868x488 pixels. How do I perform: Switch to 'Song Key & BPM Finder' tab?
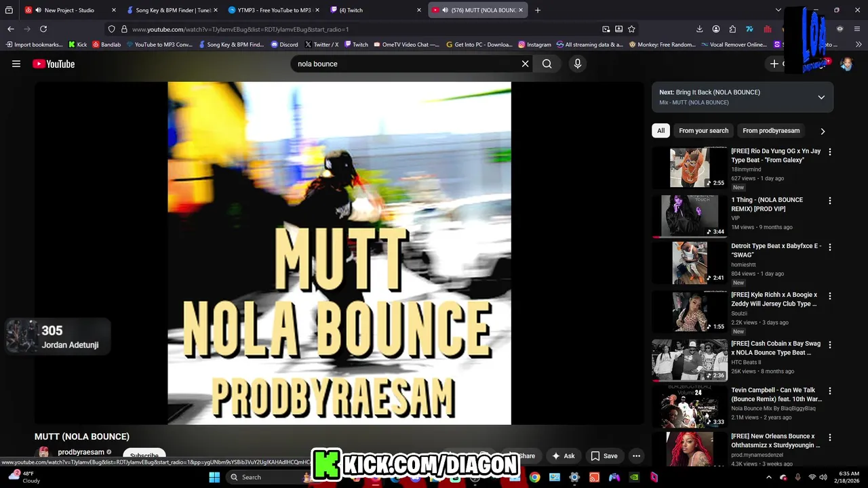pyautogui.click(x=173, y=10)
